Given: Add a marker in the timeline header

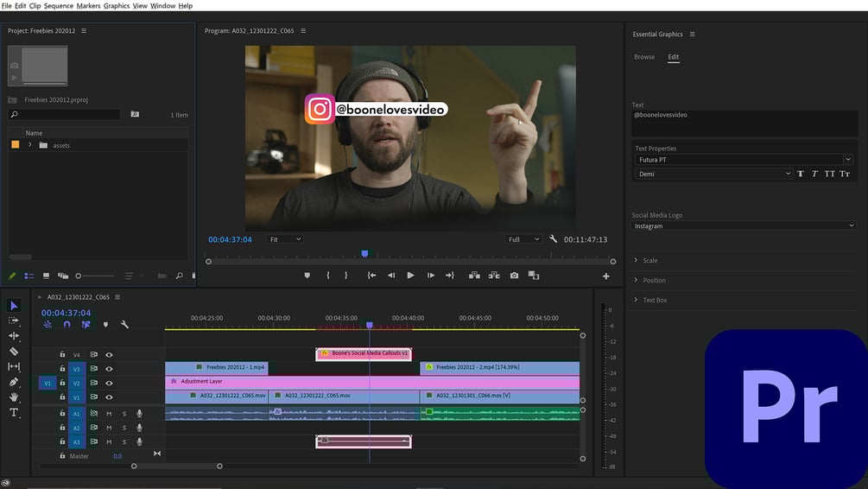Looking at the screenshot, I should pyautogui.click(x=105, y=325).
